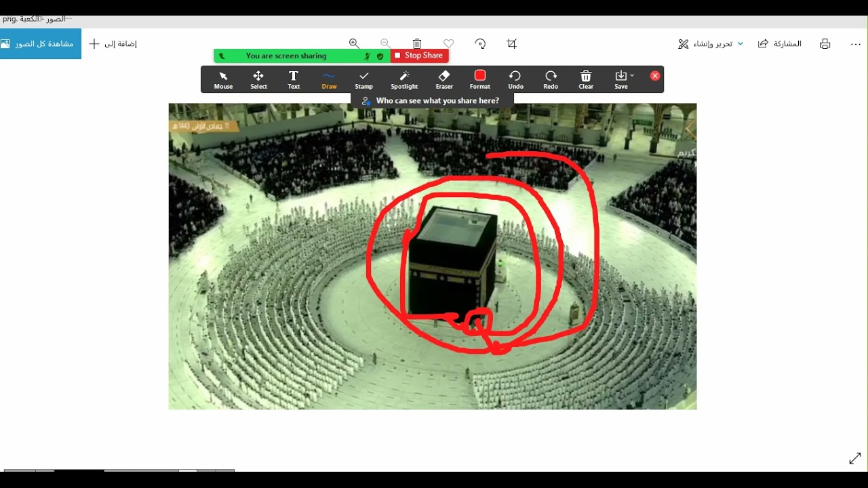Print the photo
This screenshot has width=868, height=488.
pyautogui.click(x=825, y=43)
